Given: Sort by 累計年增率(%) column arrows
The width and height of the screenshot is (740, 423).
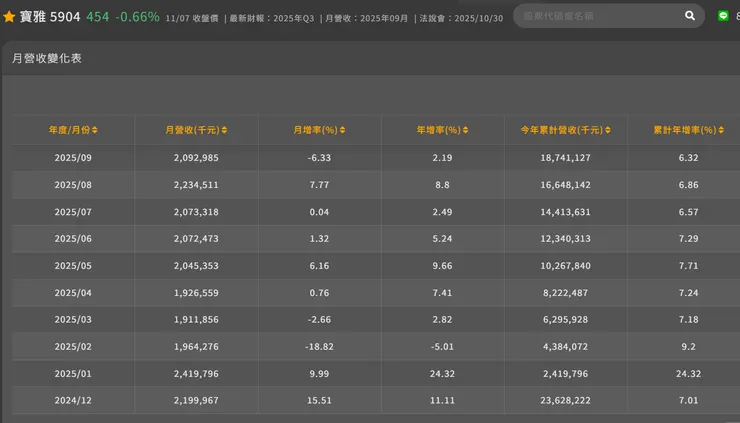Looking at the screenshot, I should [721, 130].
